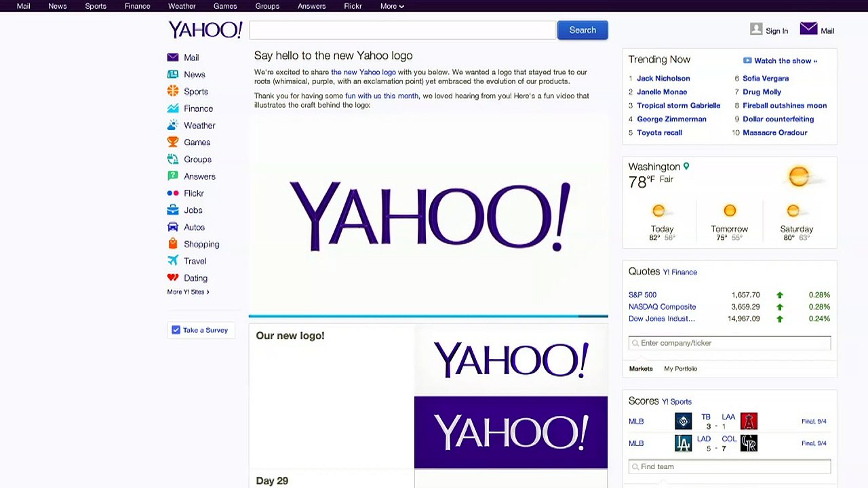The width and height of the screenshot is (868, 488).
Task: Open the Autos car icon
Action: coord(173,227)
